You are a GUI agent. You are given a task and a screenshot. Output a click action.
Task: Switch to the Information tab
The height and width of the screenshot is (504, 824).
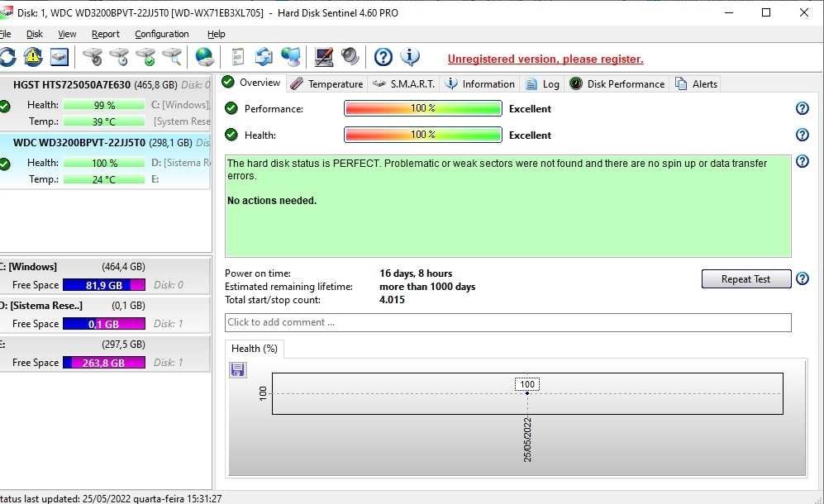pos(479,84)
